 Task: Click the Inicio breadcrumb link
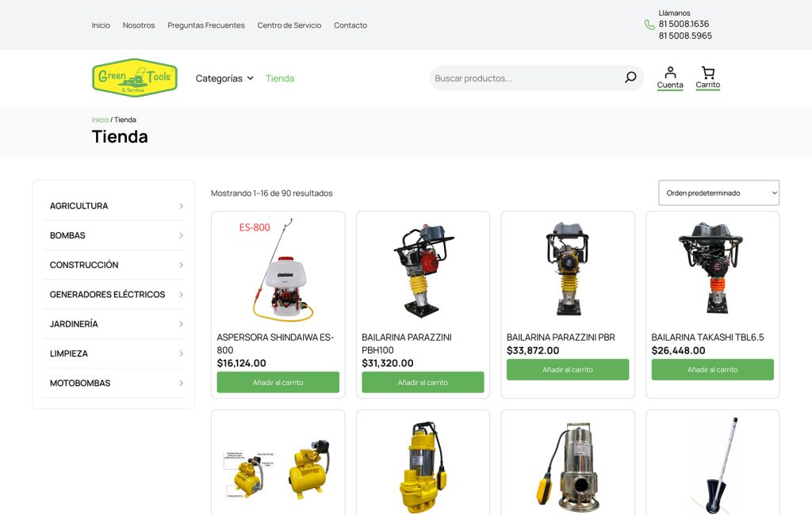coord(99,119)
